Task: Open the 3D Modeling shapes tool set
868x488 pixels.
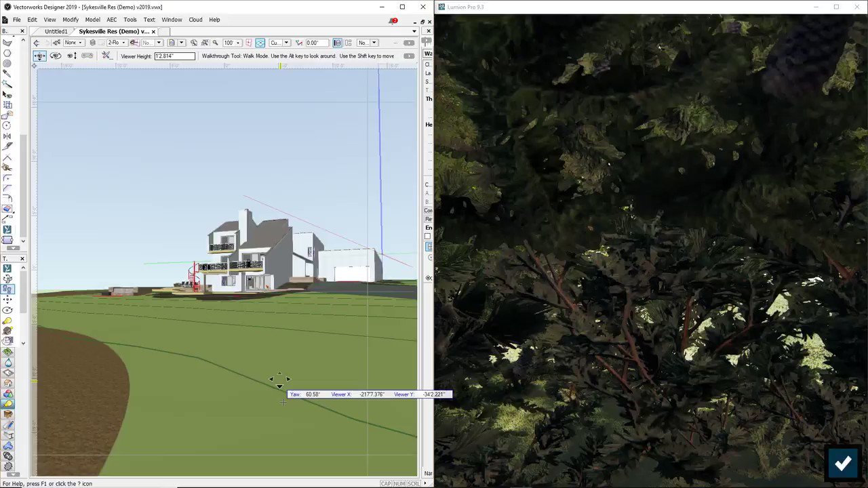Action: 7,394
